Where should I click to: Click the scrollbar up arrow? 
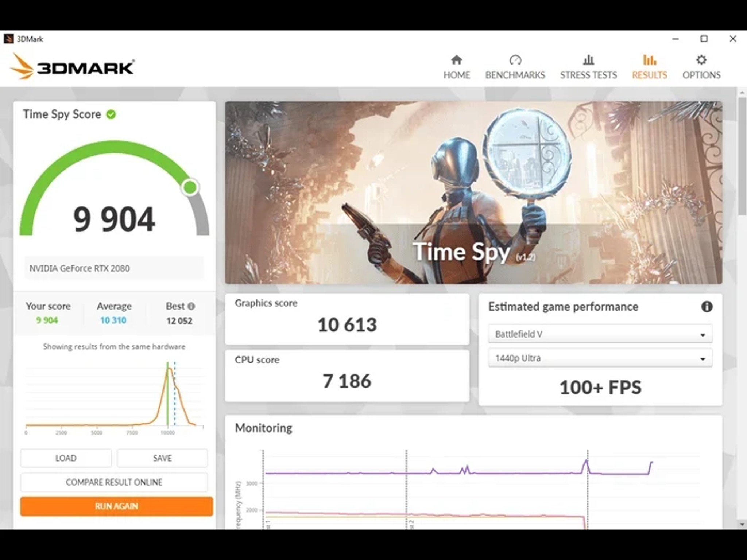click(x=742, y=93)
